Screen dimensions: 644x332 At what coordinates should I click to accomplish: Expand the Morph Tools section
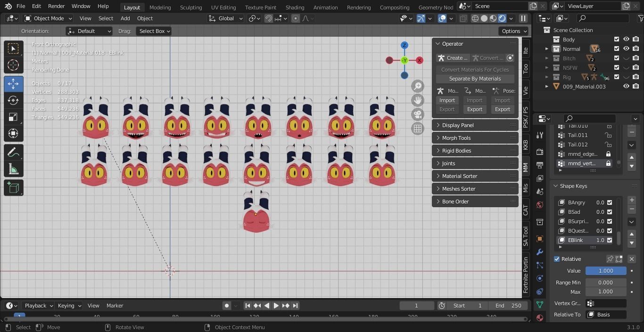475,138
